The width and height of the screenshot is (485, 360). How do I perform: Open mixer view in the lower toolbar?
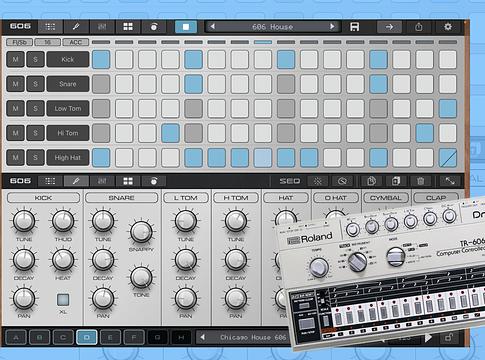coord(102,181)
